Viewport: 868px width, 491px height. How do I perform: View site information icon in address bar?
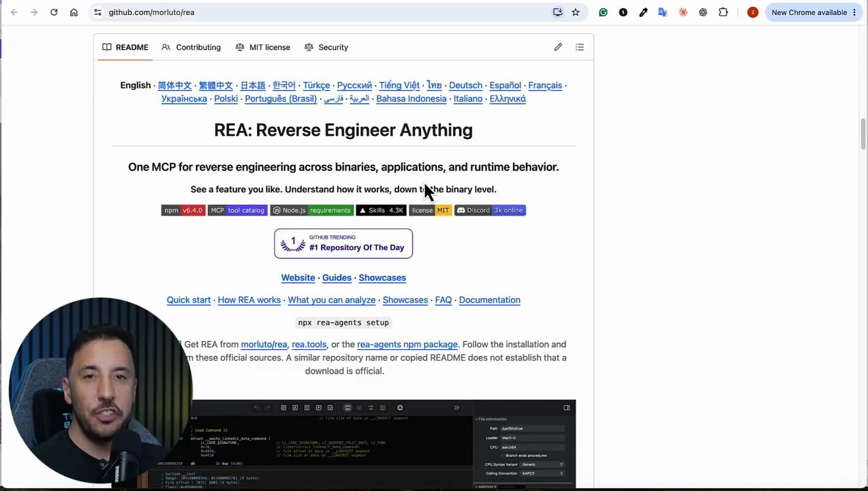point(97,12)
